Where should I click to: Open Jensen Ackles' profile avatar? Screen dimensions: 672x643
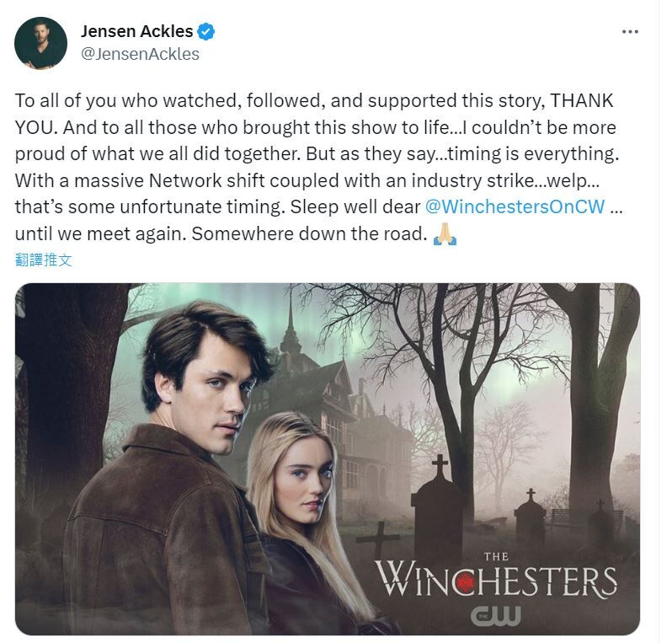(40, 43)
